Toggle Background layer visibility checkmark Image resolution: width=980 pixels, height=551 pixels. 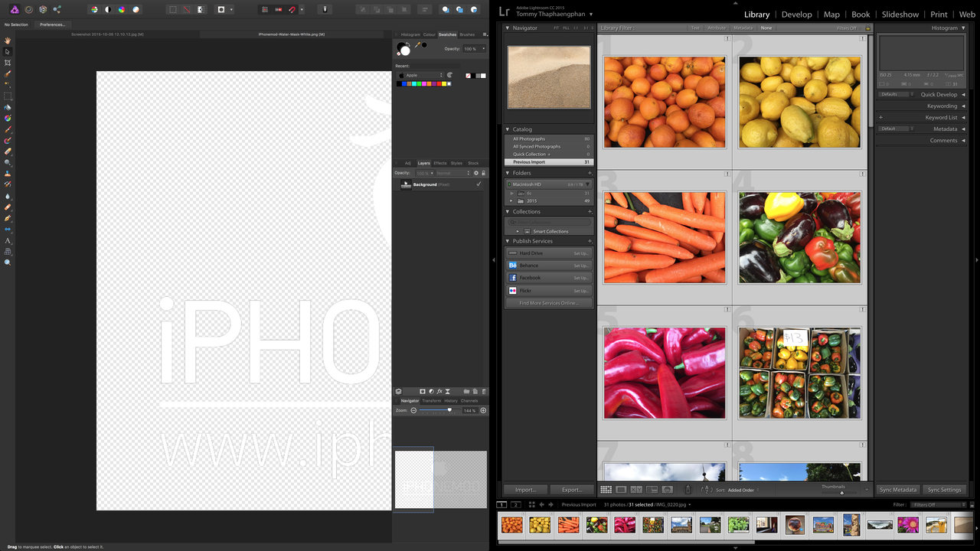(x=479, y=184)
